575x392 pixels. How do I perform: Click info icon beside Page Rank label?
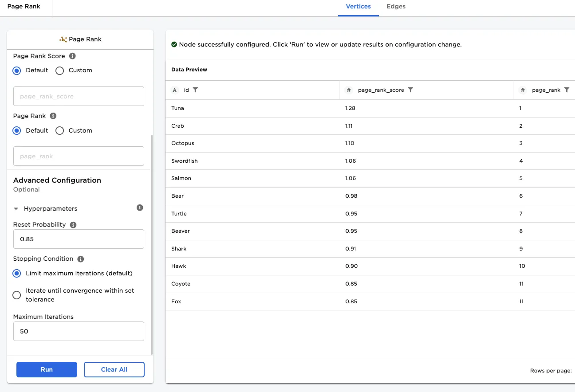click(x=53, y=116)
